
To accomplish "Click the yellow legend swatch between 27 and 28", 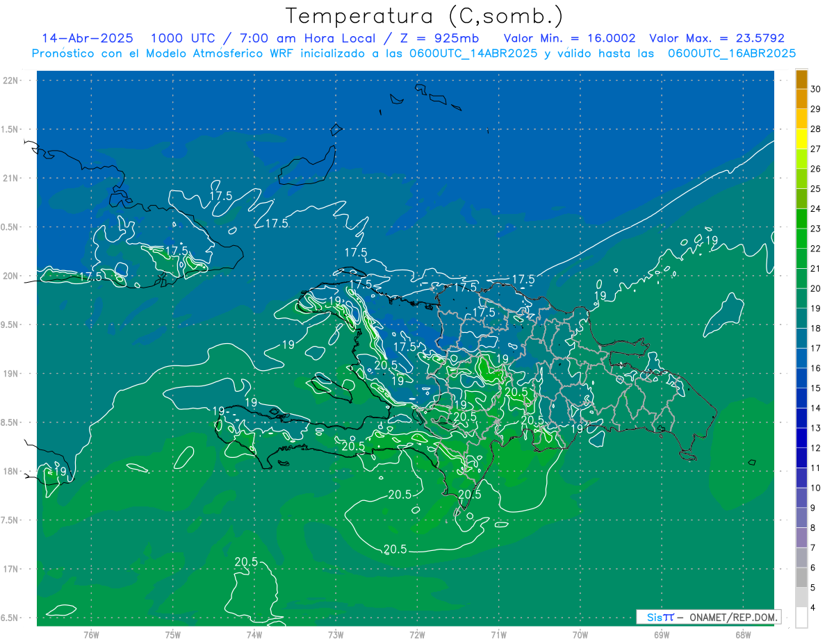I will pos(801,138).
